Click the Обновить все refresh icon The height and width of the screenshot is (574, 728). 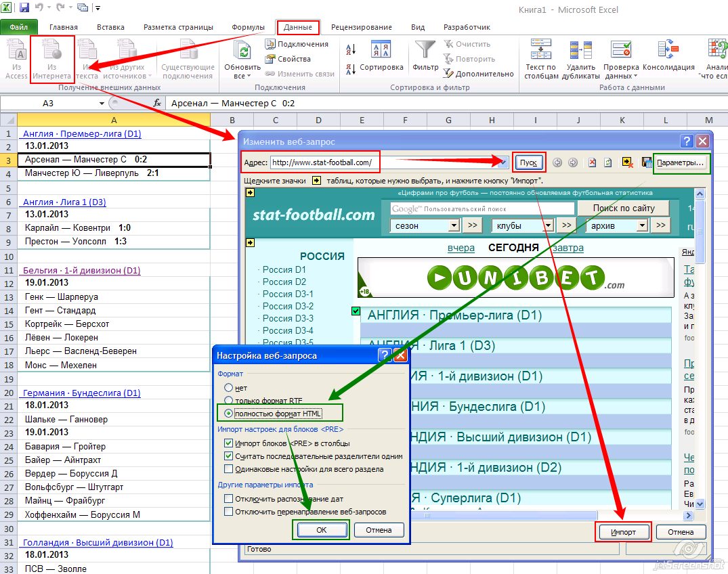[242, 50]
